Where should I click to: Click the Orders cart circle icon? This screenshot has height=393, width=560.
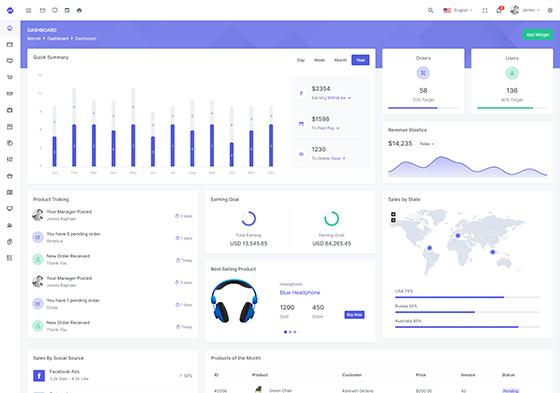tap(423, 73)
